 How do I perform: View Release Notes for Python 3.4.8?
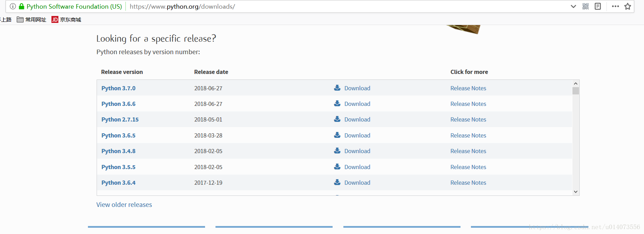pyautogui.click(x=468, y=151)
